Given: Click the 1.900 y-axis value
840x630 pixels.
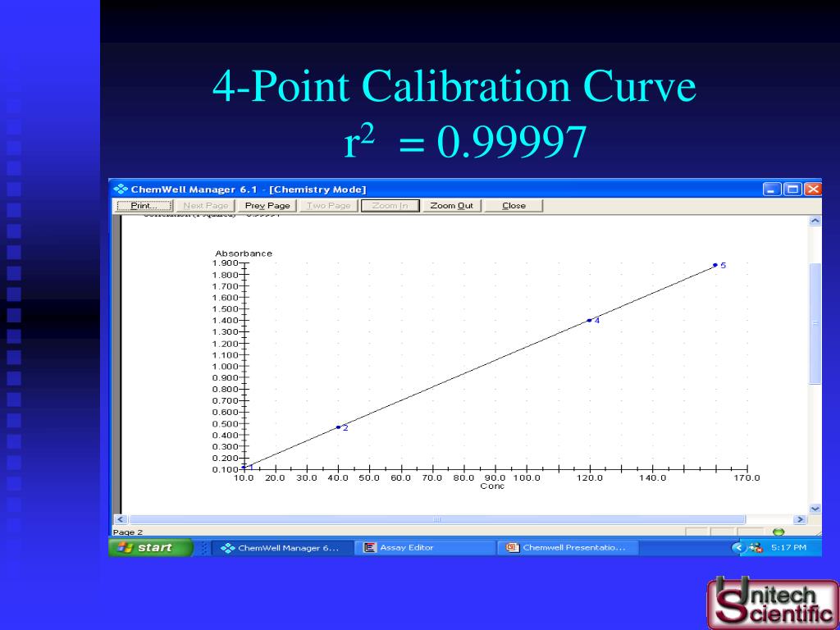Looking at the screenshot, I should point(225,263).
